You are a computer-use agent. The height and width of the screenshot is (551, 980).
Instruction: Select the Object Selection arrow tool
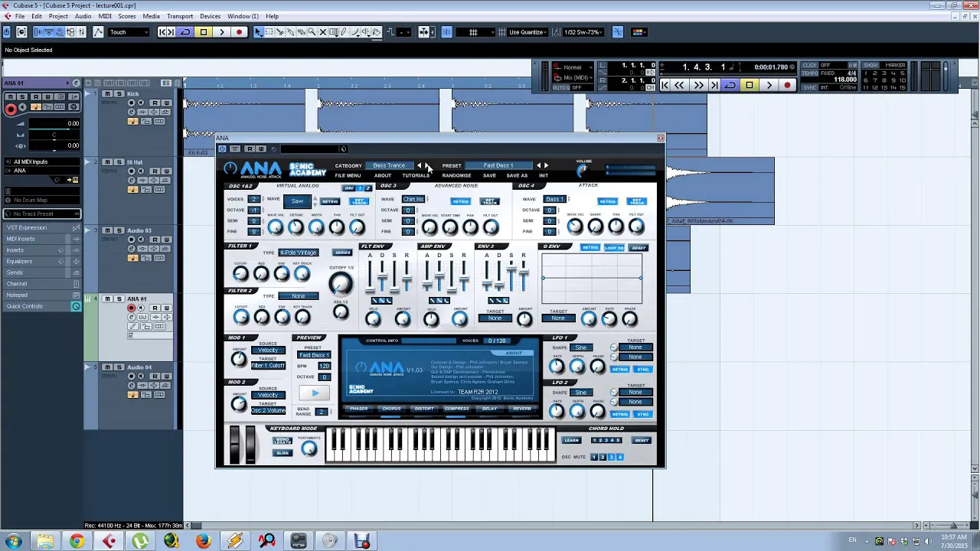(259, 32)
